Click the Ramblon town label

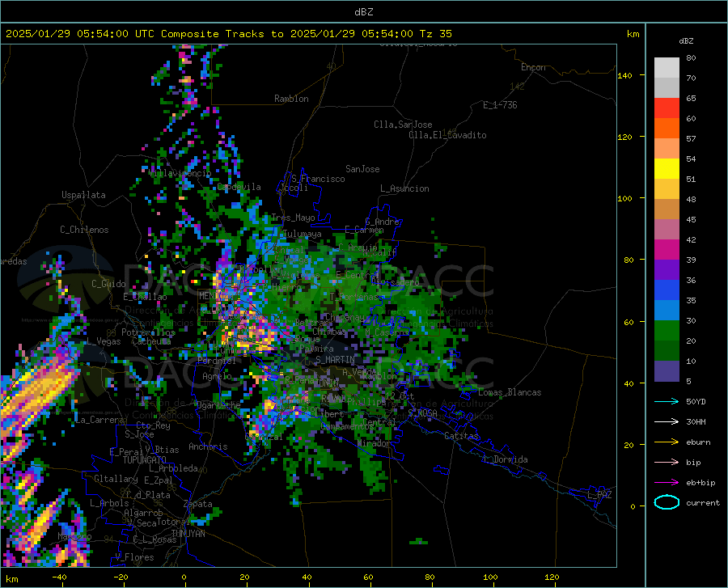291,99
